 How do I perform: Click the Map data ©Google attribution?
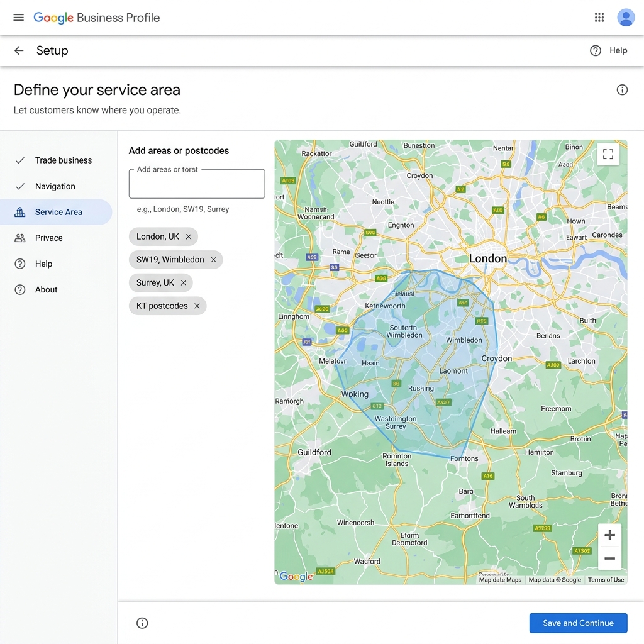[x=555, y=580]
